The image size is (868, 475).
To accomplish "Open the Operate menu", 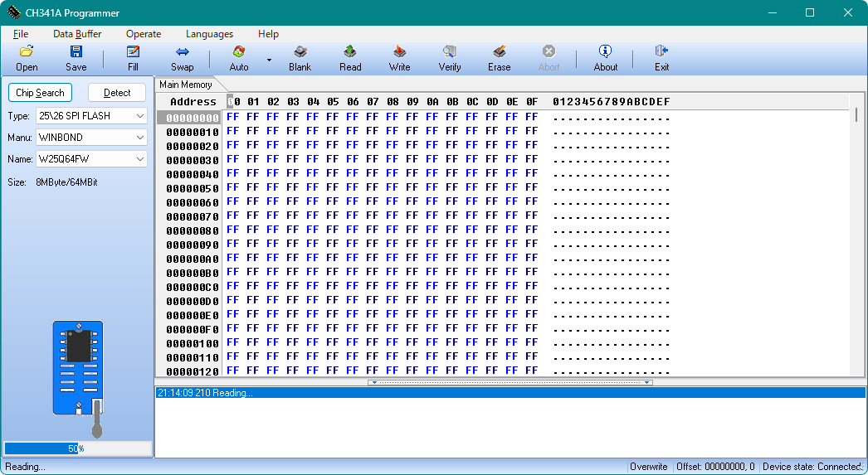I will click(x=144, y=34).
